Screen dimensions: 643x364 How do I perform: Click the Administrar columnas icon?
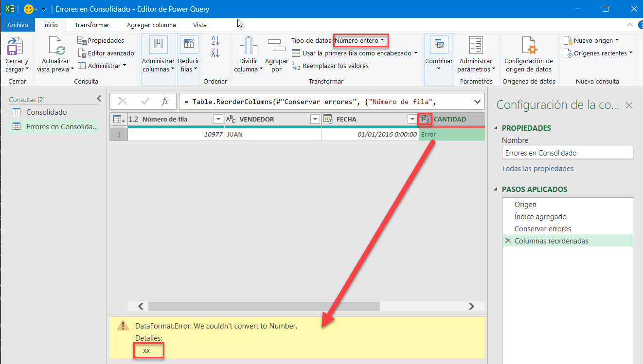pyautogui.click(x=158, y=45)
